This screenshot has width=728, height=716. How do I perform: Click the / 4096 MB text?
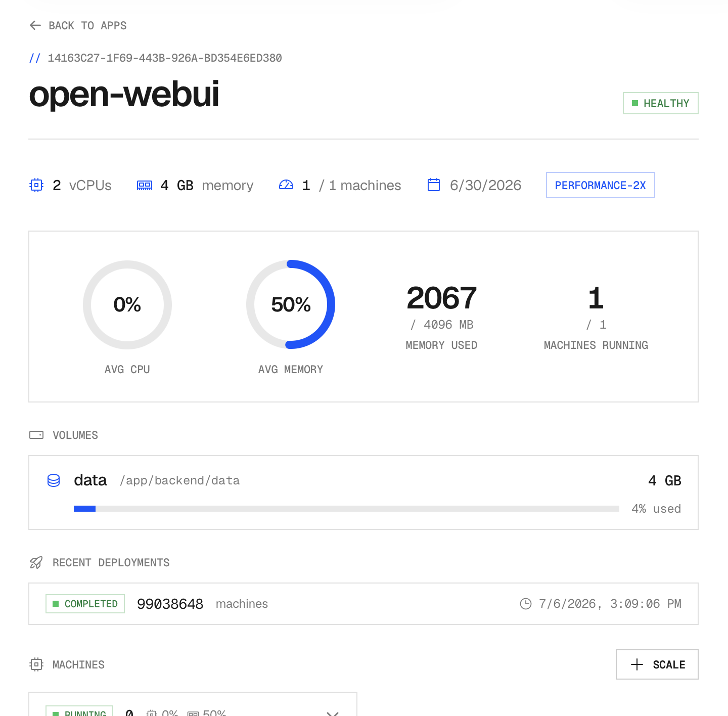click(441, 325)
